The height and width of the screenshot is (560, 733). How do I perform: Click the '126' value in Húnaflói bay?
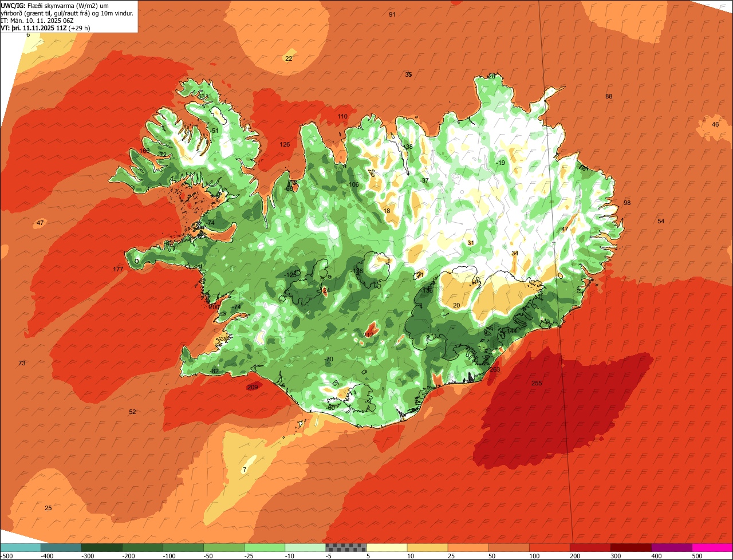click(285, 144)
